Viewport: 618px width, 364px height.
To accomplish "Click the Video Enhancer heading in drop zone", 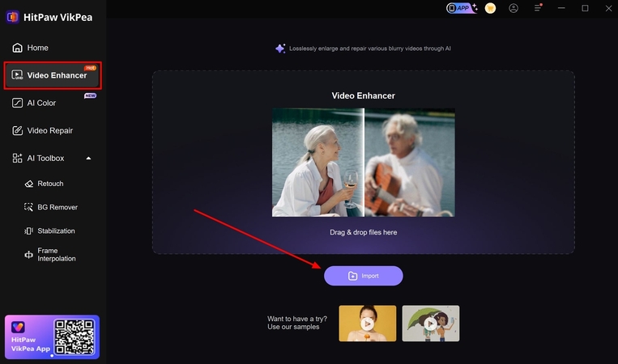I will (364, 95).
